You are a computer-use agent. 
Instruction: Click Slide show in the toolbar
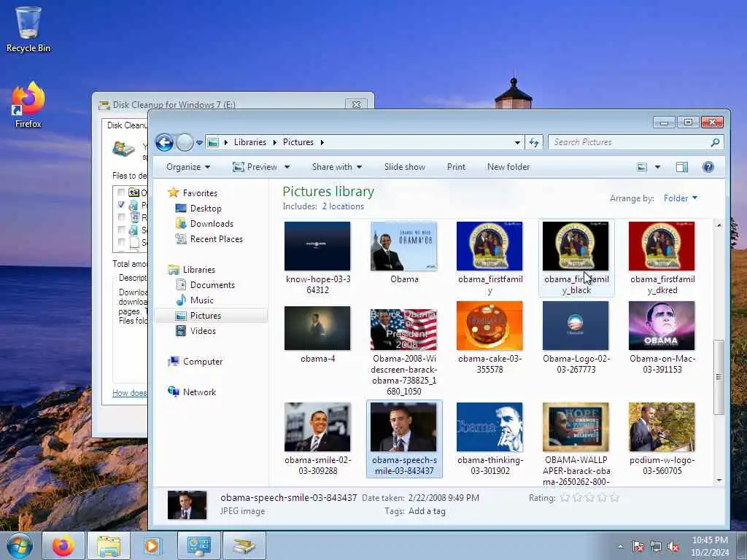(x=404, y=167)
